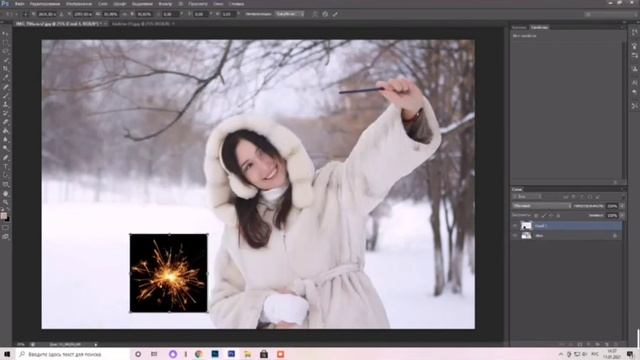Open the Файл menu
The image size is (640, 360).
(19, 4)
